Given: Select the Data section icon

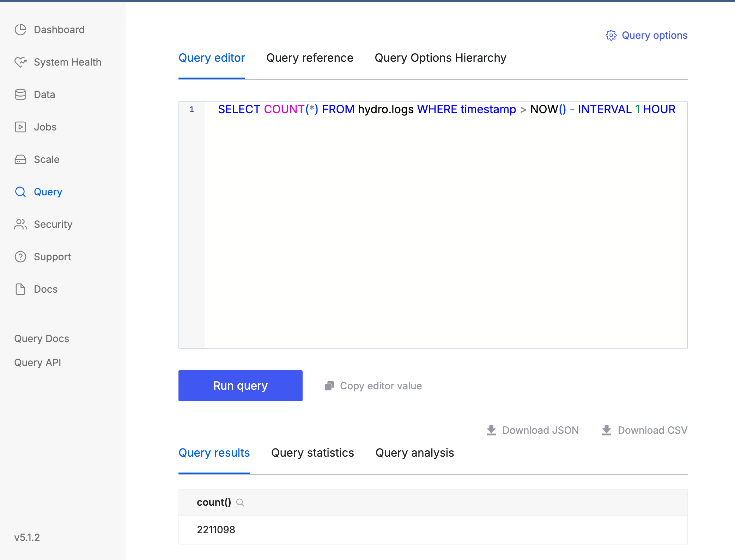Looking at the screenshot, I should coord(20,95).
